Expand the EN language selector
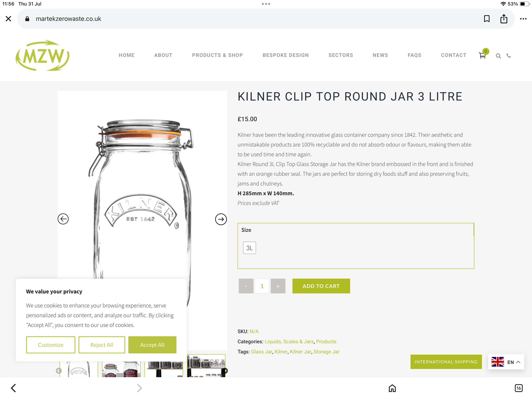Screen dimensions: 532x399 [x=506, y=362]
